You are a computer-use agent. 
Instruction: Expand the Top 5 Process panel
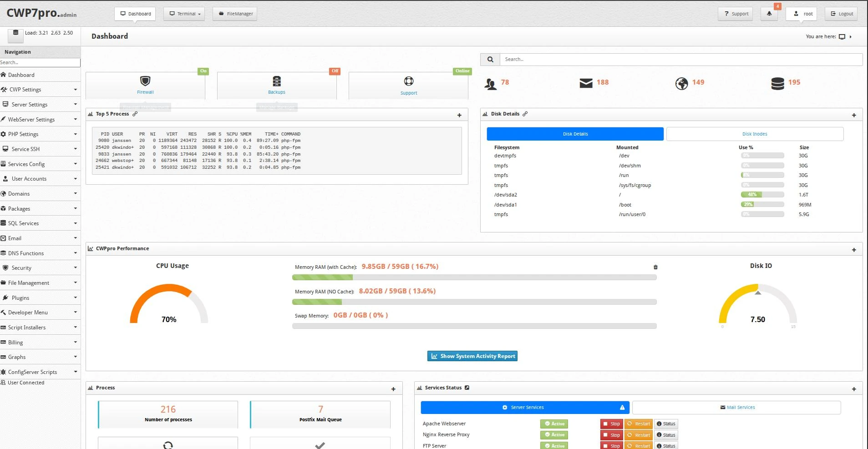point(459,115)
